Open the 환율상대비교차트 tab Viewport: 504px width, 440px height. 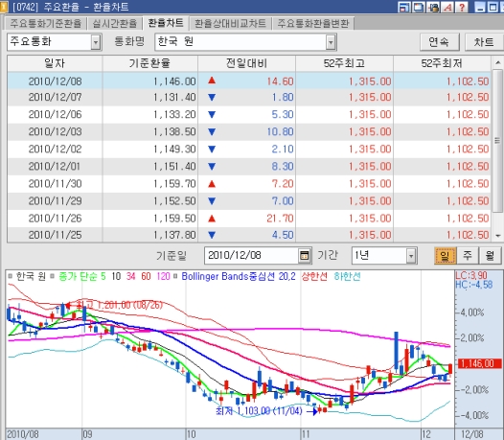pyautogui.click(x=230, y=23)
